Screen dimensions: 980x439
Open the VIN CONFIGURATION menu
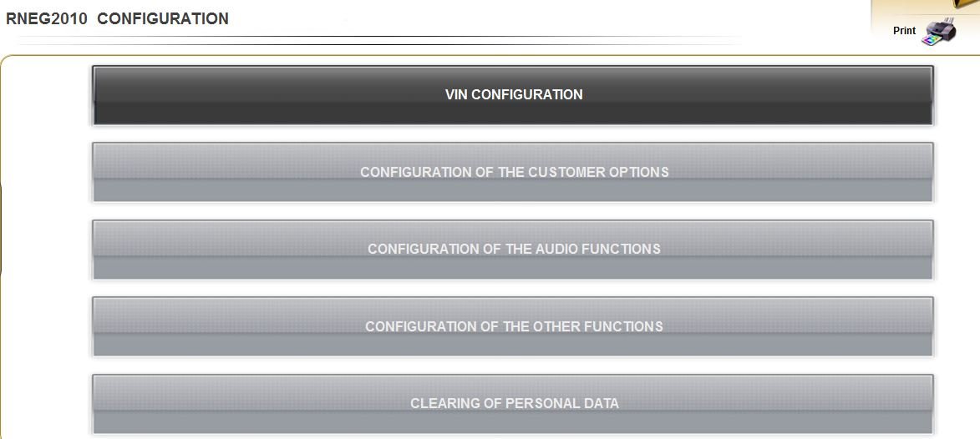coord(513,95)
